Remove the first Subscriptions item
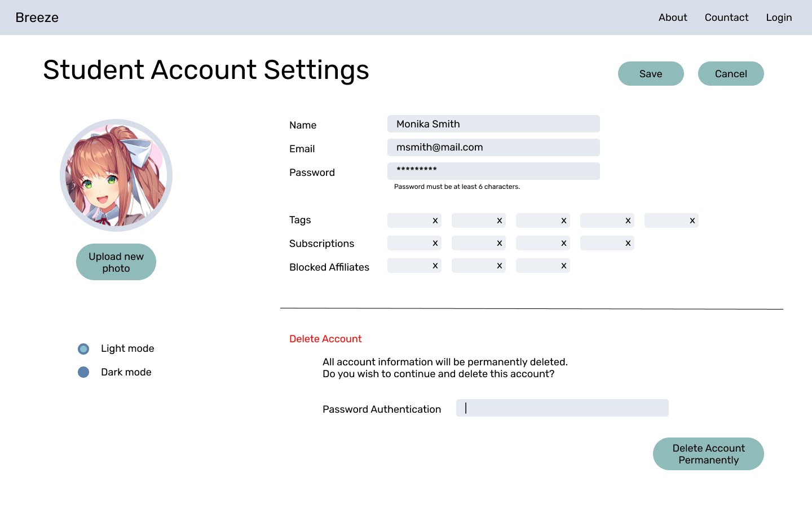The image size is (812, 517). (435, 243)
